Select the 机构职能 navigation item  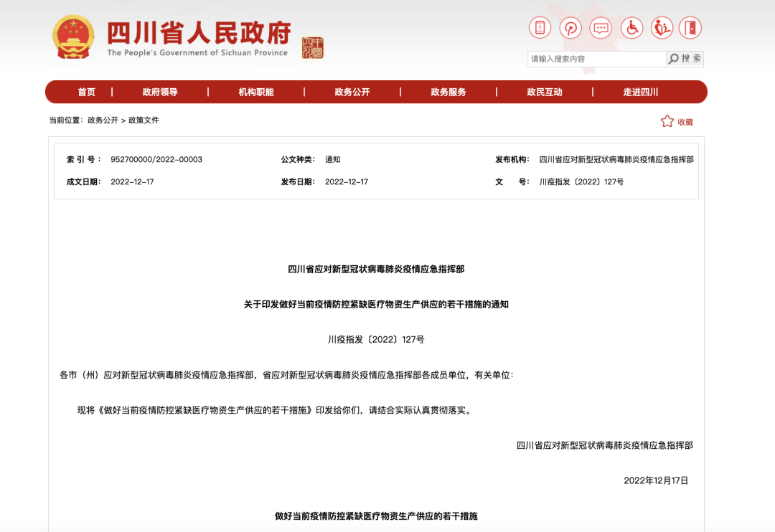[256, 92]
